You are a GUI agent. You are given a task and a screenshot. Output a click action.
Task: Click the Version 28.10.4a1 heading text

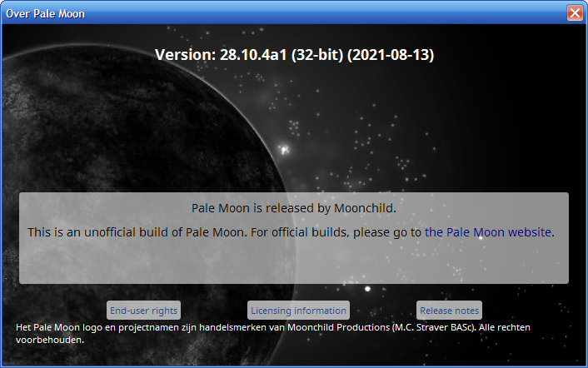tap(294, 55)
